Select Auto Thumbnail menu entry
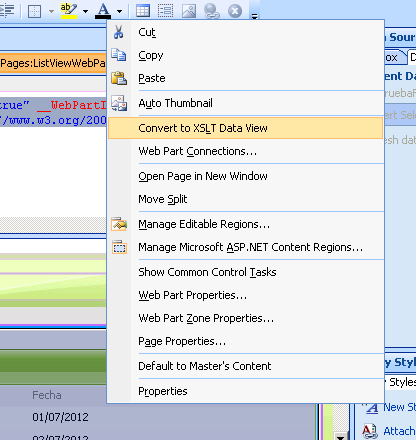416x440 pixels. click(x=246, y=103)
